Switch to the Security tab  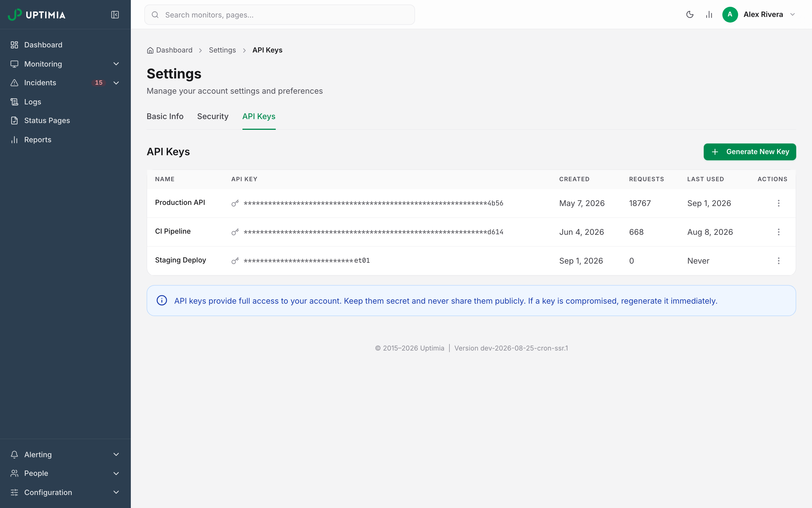(x=213, y=116)
